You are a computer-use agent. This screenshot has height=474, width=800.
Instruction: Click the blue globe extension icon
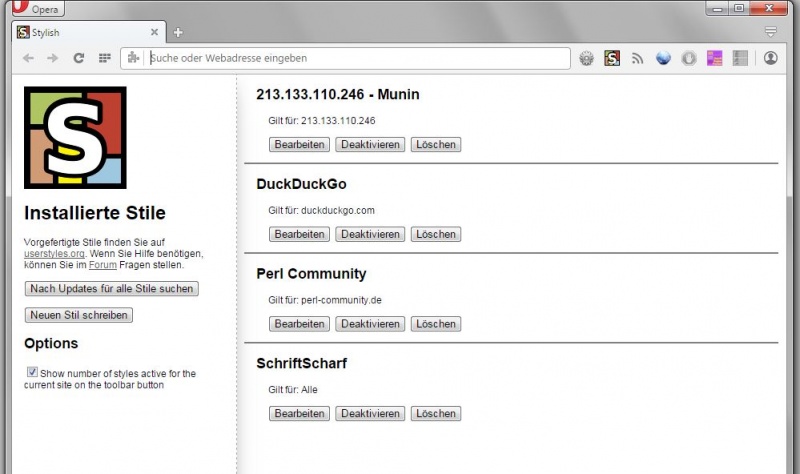tap(663, 58)
